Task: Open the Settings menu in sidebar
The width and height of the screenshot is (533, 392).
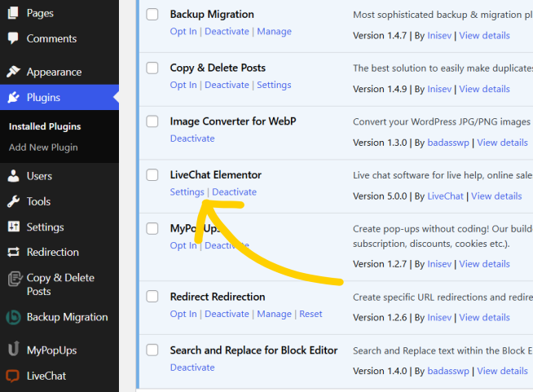Action: [45, 227]
